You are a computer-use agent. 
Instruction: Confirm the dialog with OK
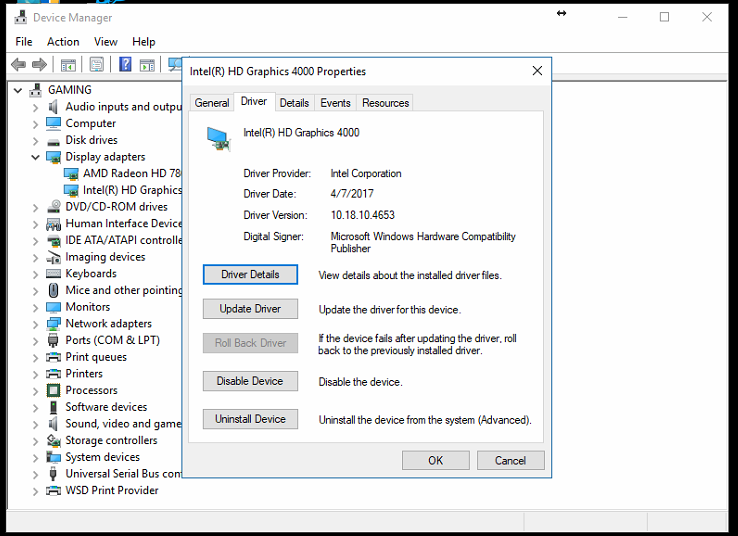(x=436, y=460)
